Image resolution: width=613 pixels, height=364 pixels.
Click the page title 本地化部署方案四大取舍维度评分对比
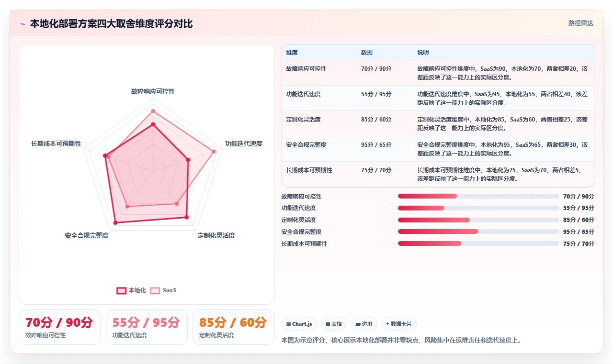(x=111, y=23)
